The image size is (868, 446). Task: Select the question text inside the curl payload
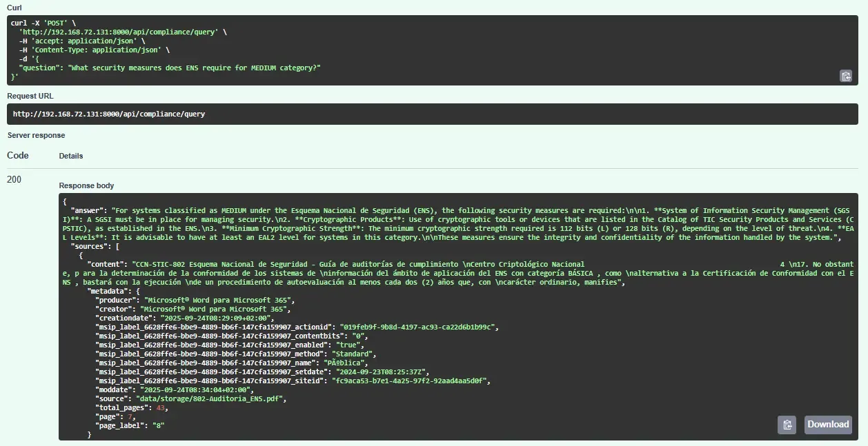(172, 68)
